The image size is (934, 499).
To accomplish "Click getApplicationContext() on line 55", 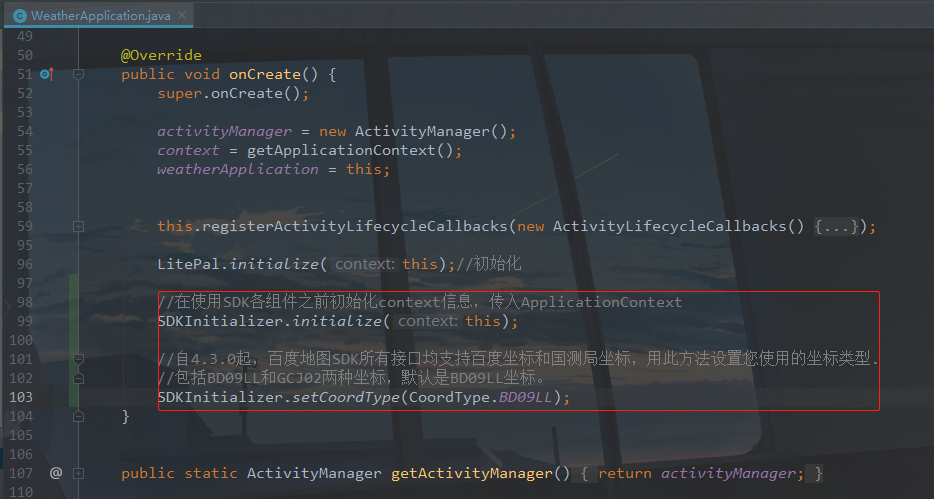I will point(350,151).
